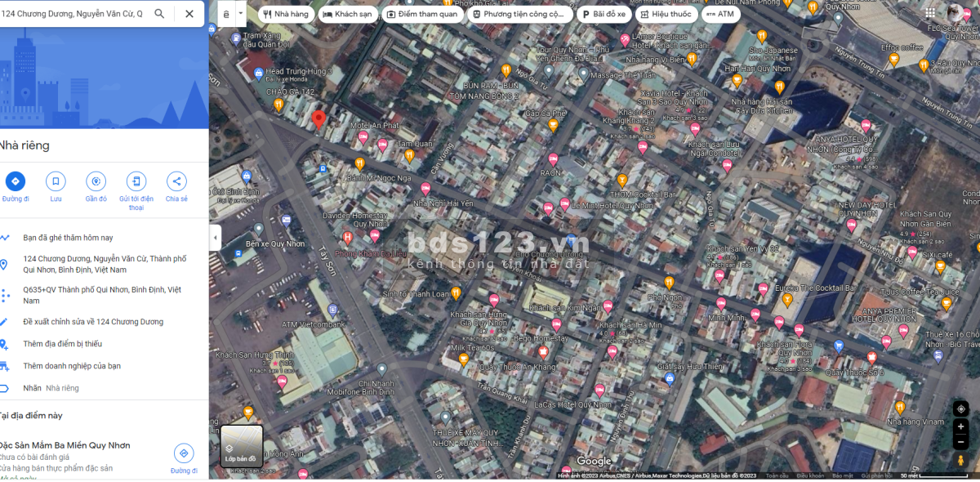Viewport: 980px width, 482px height.
Task: Filter map by Hiệu thuốc
Action: (666, 14)
